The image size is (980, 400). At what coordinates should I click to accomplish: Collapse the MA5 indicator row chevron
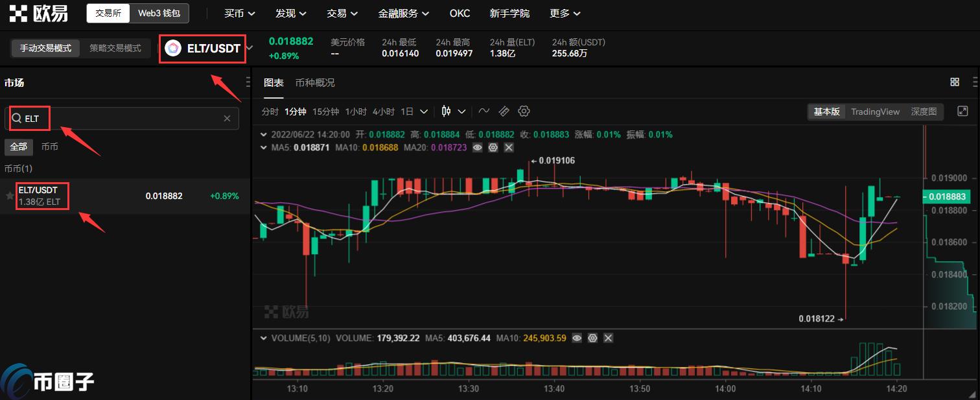point(263,148)
